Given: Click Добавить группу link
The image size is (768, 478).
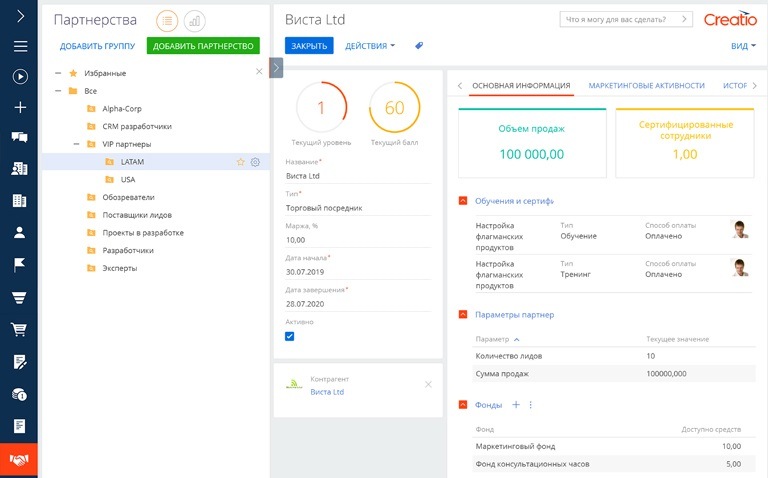Looking at the screenshot, I should (97, 46).
